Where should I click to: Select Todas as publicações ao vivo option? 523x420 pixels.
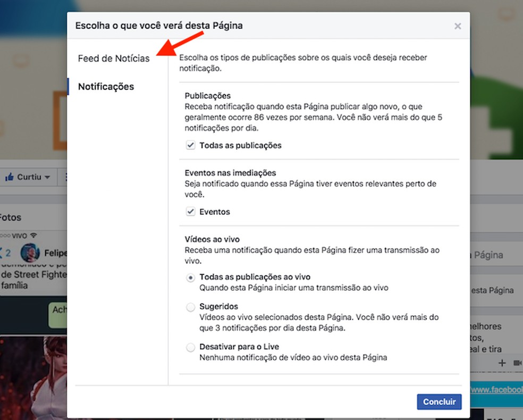190,276
